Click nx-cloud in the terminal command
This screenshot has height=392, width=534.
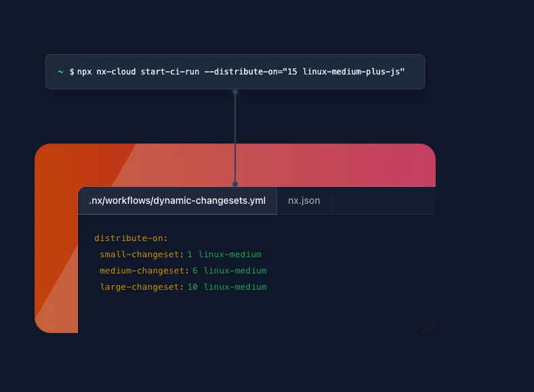click(118, 72)
